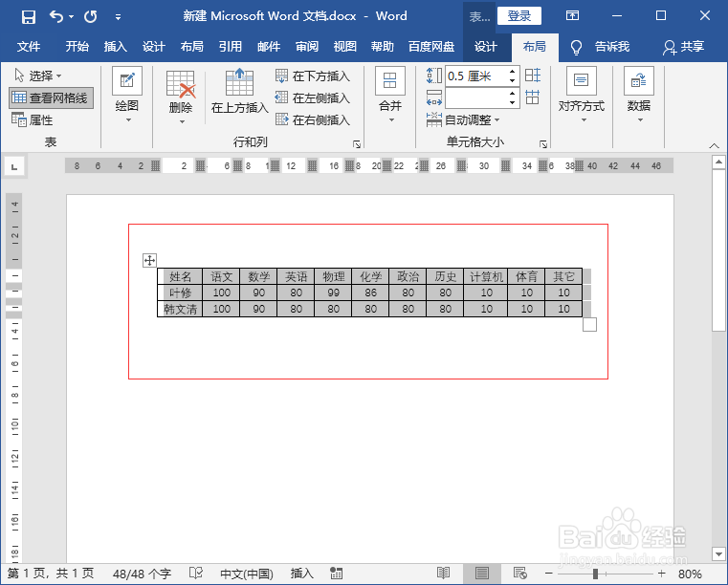Switch to the 开始 tab
The height and width of the screenshot is (585, 728).
pyautogui.click(x=77, y=47)
